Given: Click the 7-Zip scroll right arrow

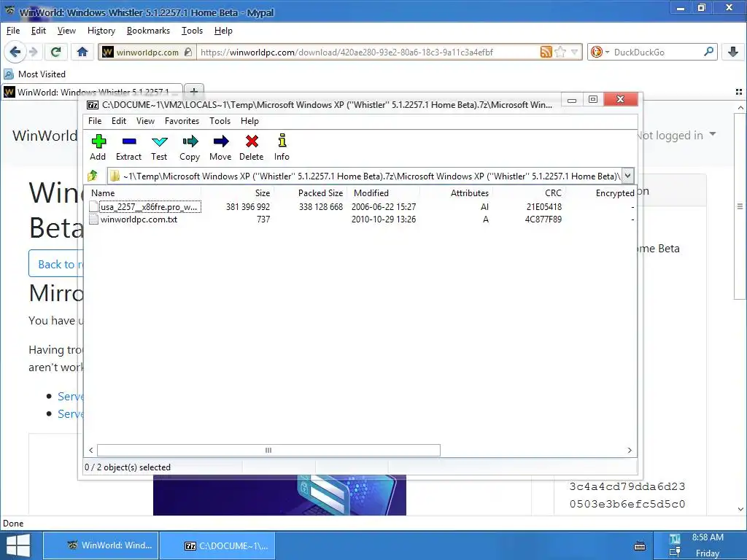Looking at the screenshot, I should click(x=630, y=450).
